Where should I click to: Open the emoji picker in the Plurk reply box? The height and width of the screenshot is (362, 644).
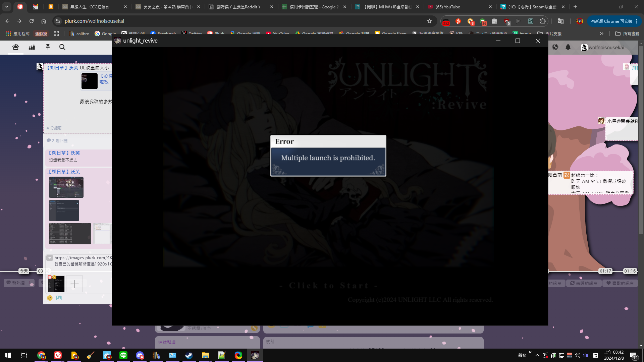[50, 298]
